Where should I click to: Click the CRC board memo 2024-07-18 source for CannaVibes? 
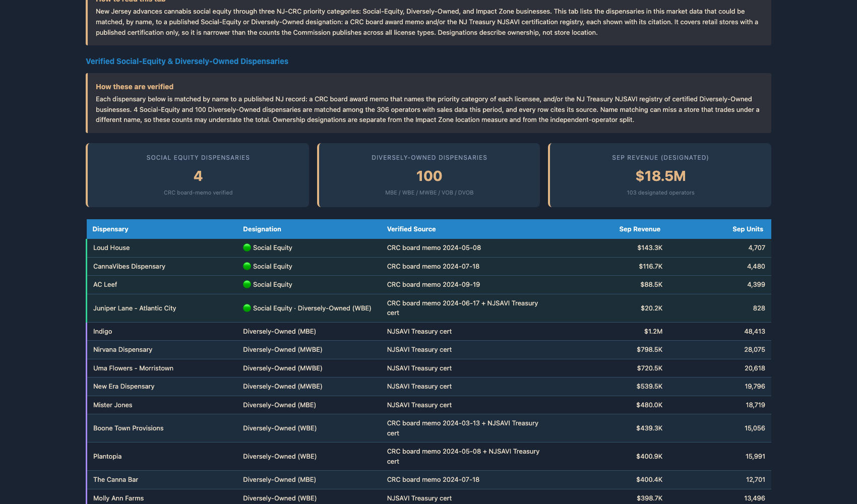(433, 266)
